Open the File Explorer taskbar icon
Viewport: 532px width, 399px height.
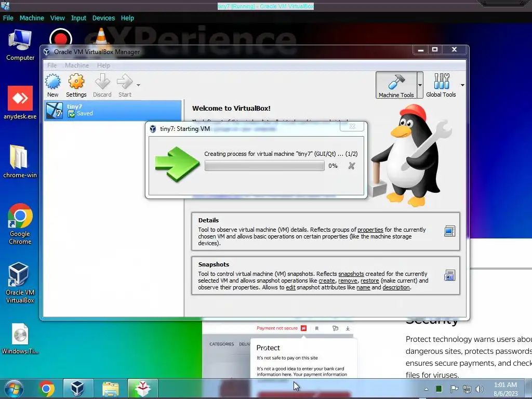click(x=110, y=389)
